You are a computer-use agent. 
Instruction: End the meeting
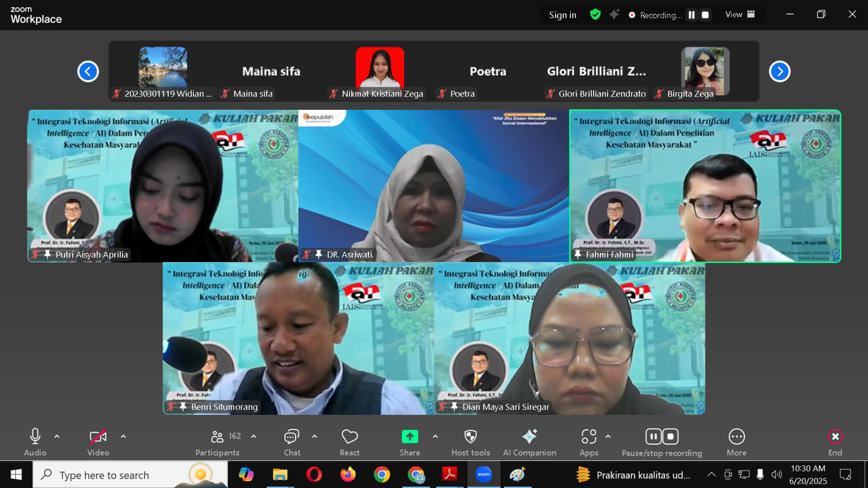pyautogui.click(x=835, y=437)
